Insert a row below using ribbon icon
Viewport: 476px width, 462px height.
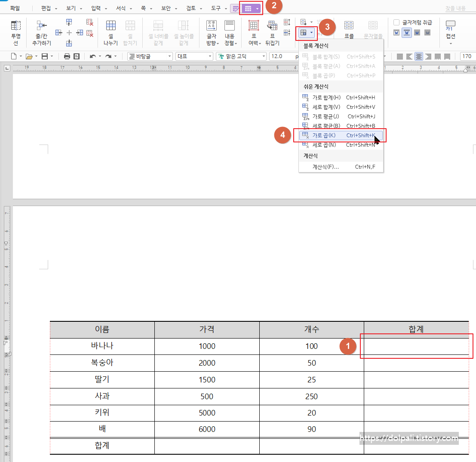point(69,43)
